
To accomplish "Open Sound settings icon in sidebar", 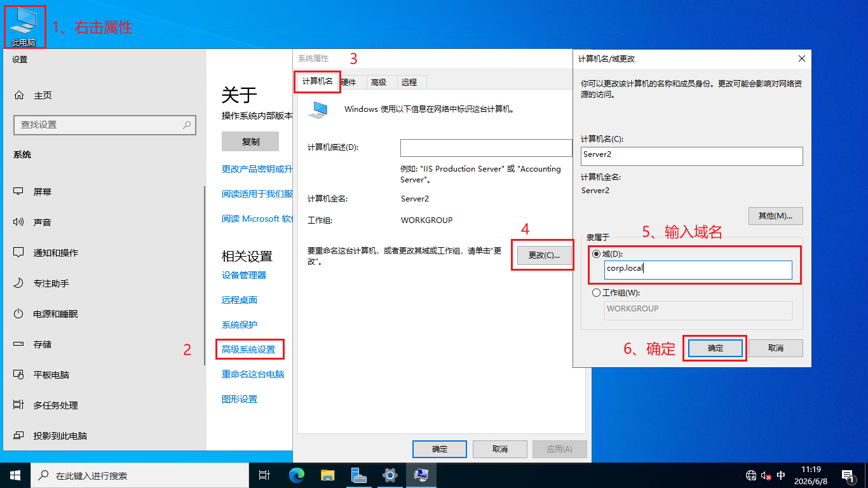I will [19, 222].
